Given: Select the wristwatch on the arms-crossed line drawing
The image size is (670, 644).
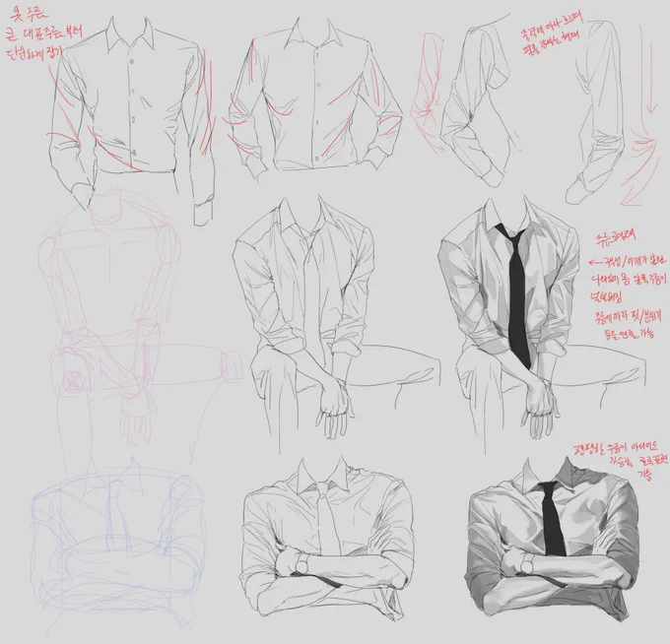Looking at the screenshot, I should (x=301, y=565).
